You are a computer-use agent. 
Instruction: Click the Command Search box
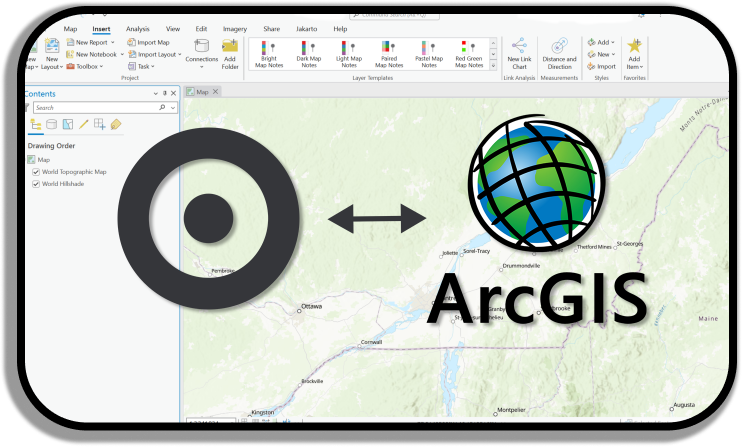394,15
